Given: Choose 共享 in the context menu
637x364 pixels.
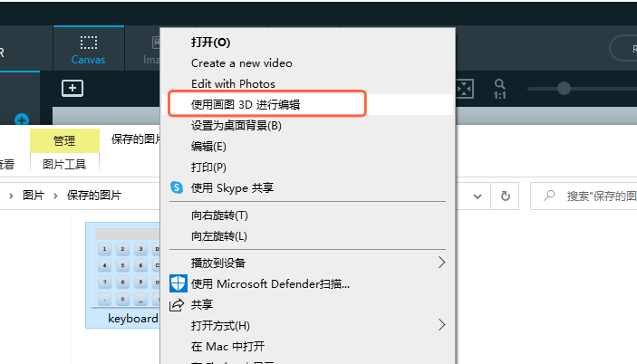Looking at the screenshot, I should [x=202, y=305].
